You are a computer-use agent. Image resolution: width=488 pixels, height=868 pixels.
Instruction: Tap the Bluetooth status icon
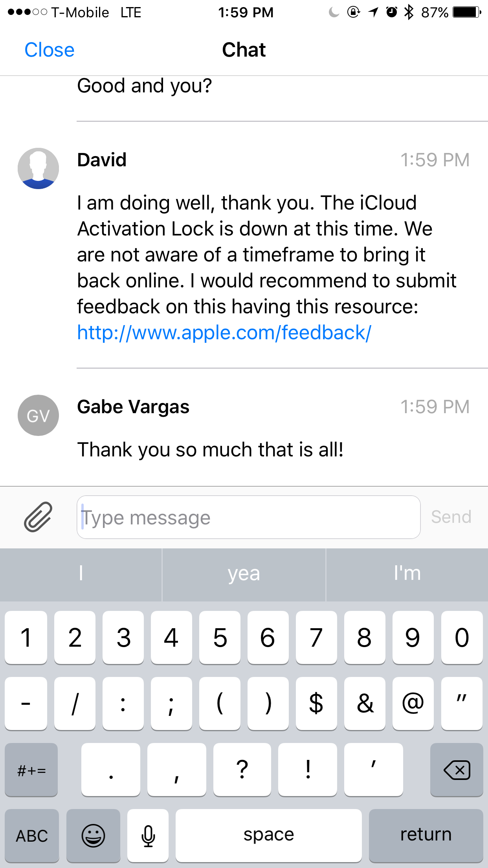click(409, 12)
